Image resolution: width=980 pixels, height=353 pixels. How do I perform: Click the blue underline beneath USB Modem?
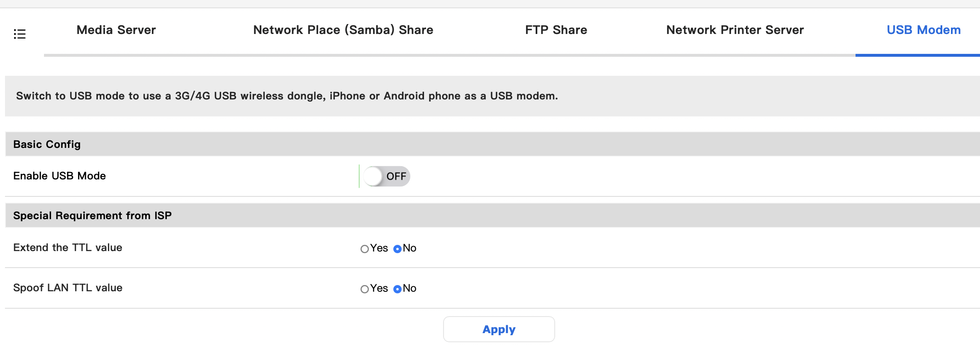(x=917, y=55)
